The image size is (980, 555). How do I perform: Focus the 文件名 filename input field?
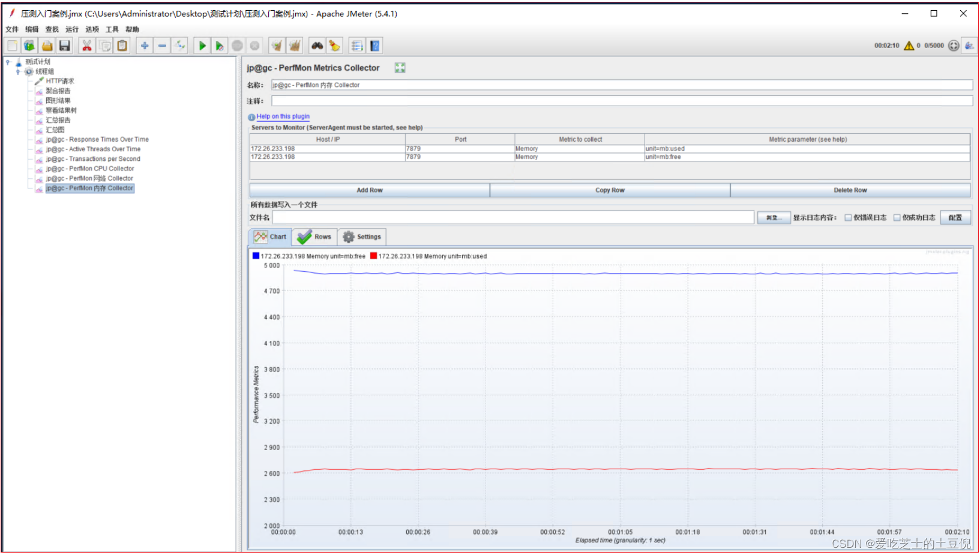click(x=513, y=218)
